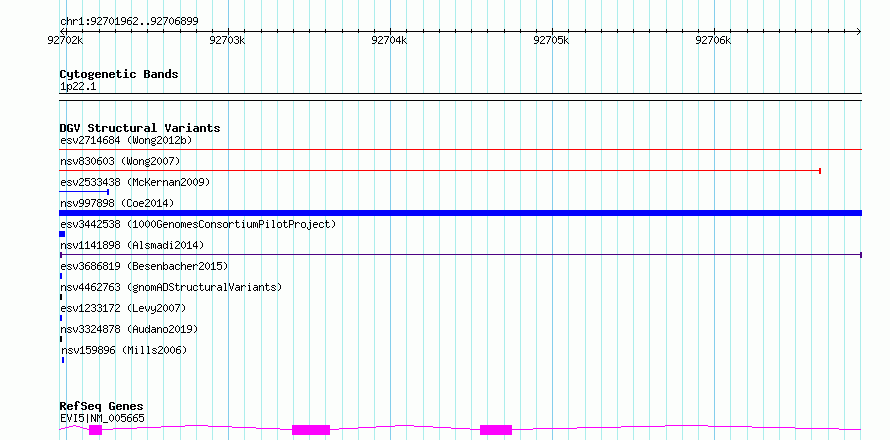This screenshot has width=890, height=440.
Task: Click the 92705k ruler tick label
Action: pos(551,40)
